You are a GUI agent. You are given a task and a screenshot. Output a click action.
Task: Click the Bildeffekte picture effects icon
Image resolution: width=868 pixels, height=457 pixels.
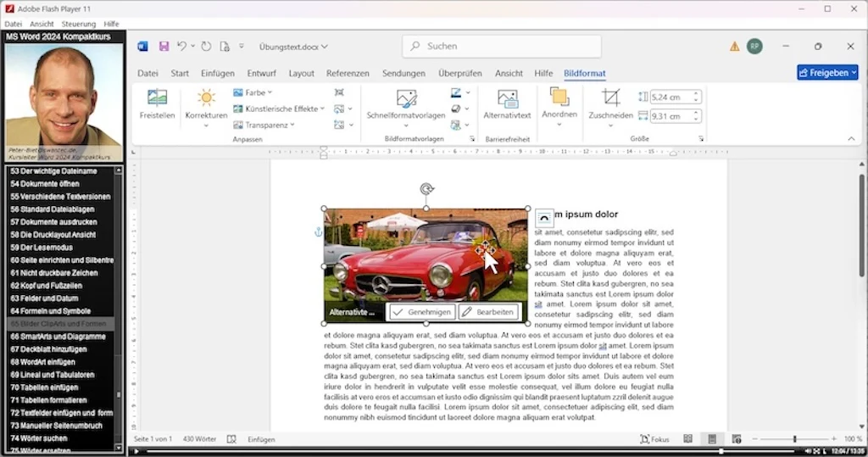point(456,109)
